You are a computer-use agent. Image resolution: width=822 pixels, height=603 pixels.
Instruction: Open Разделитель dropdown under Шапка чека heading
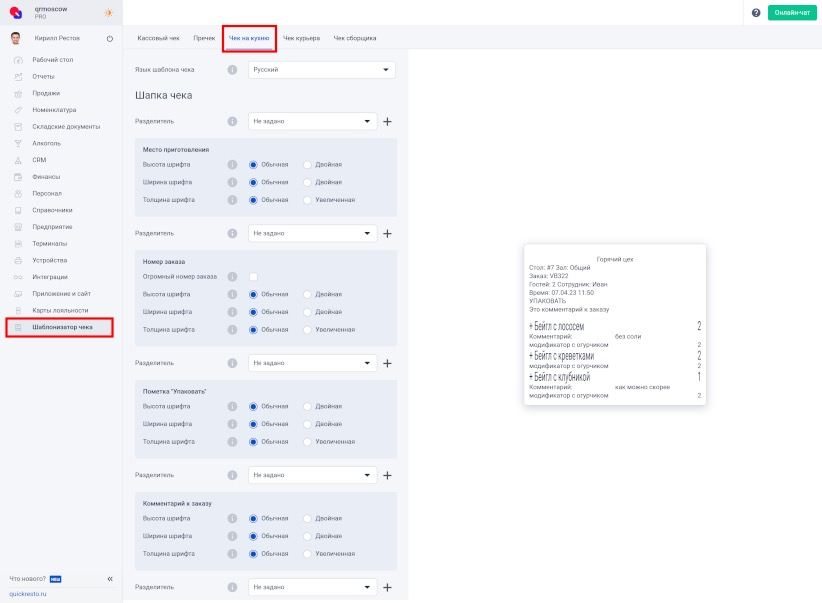tap(312, 121)
